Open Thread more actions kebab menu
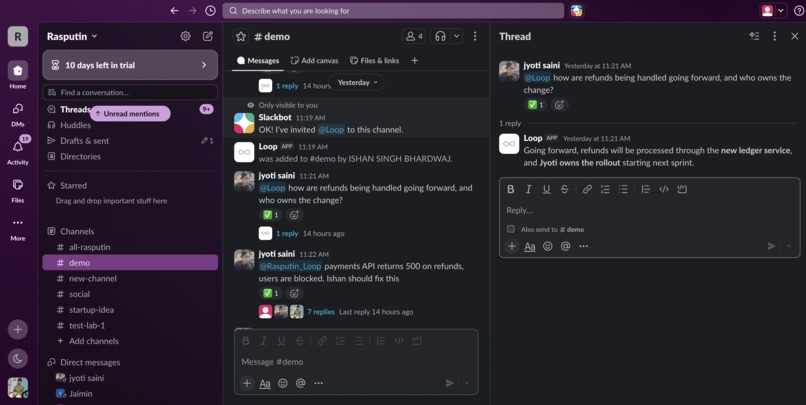The width and height of the screenshot is (806, 405). (775, 36)
